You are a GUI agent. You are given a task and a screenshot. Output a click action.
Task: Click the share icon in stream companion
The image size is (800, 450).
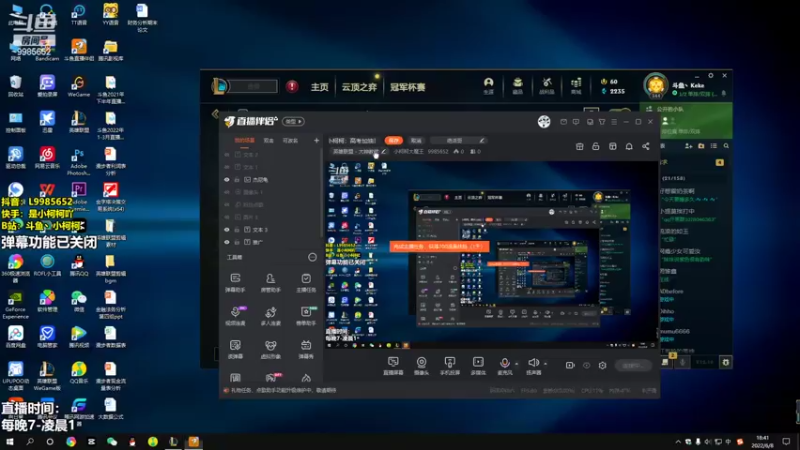tap(646, 146)
